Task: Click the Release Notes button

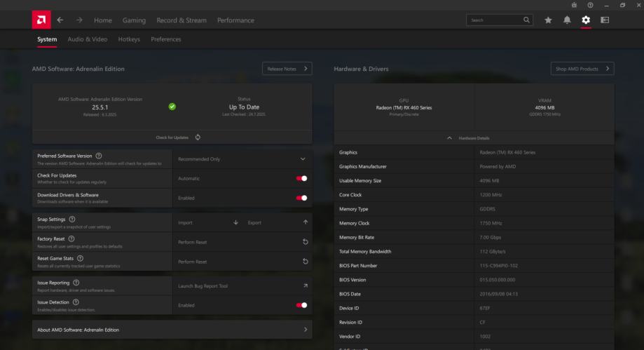Action: point(287,69)
